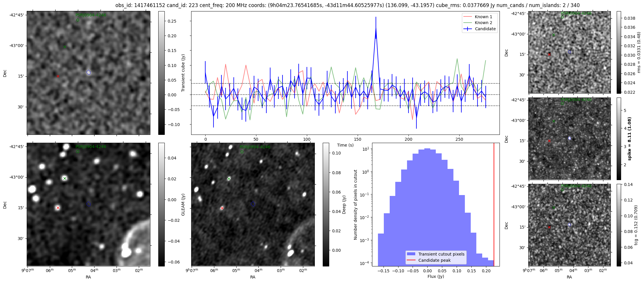Screen dimensions: 644x282
Task: Click the green X in the rms map
Action: [554, 35]
